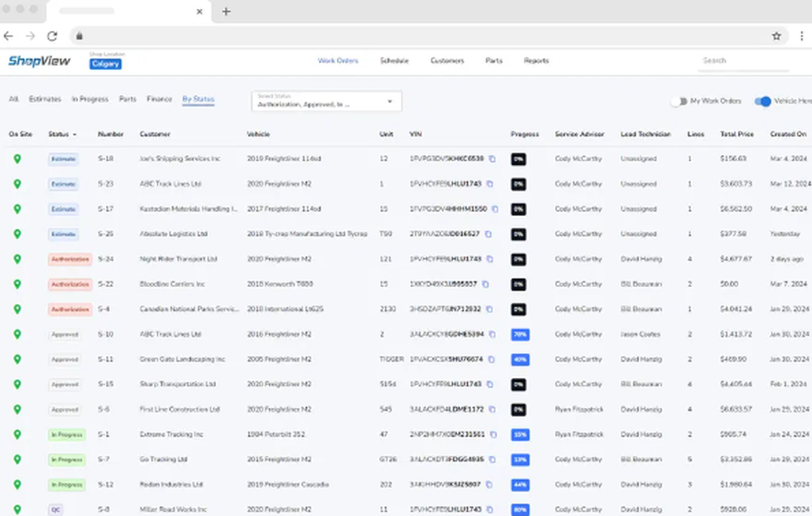Copy the VIN for work order S-11
This screenshot has height=516, width=812.
(491, 359)
